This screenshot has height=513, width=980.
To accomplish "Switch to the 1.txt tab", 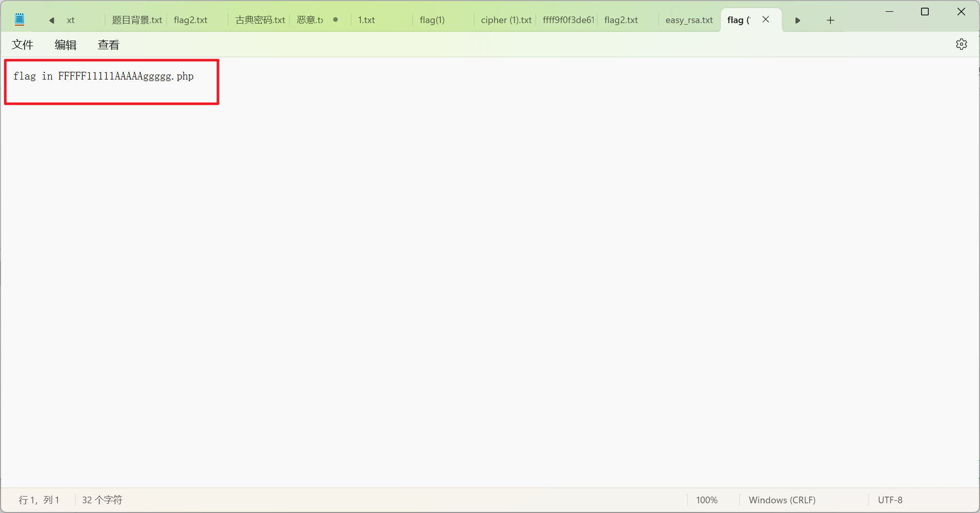I will pyautogui.click(x=382, y=20).
